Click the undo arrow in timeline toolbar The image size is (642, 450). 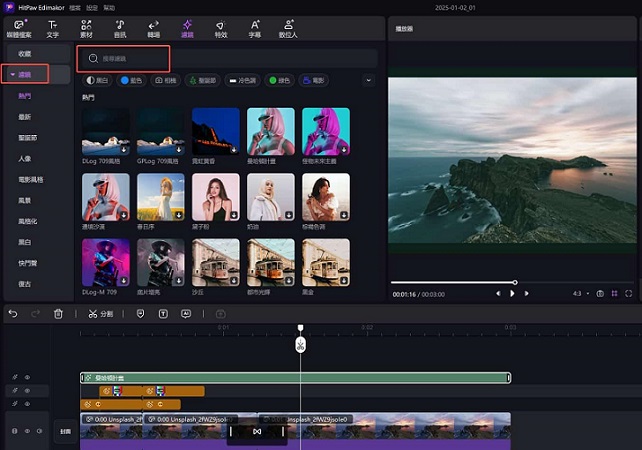click(x=13, y=313)
